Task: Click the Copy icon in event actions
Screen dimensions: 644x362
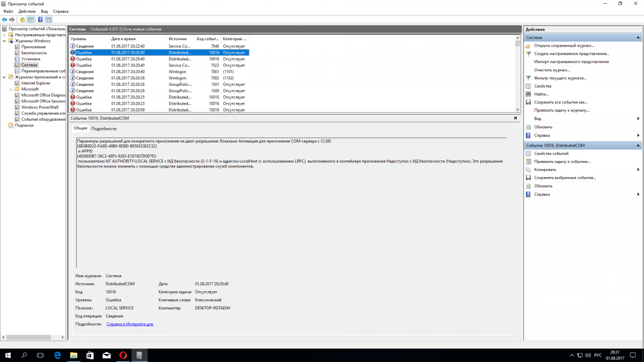Action: coord(528,169)
